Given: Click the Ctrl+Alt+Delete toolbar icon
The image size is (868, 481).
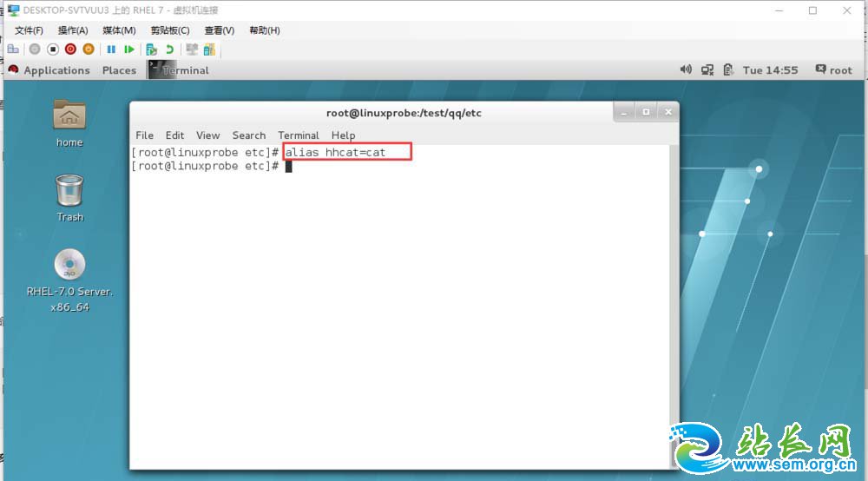Looking at the screenshot, I should [x=13, y=49].
